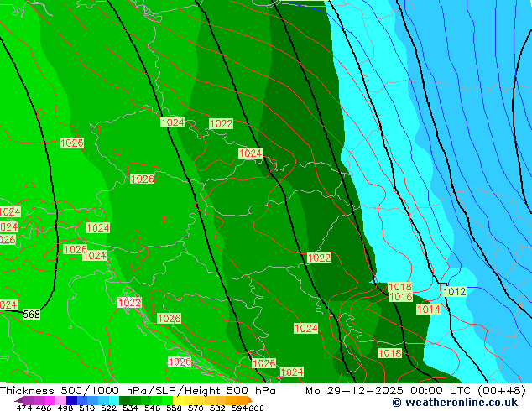The height and width of the screenshot is (411, 532).
Task: Select the darkest green legend swatch above 534
Action: coord(124,400)
